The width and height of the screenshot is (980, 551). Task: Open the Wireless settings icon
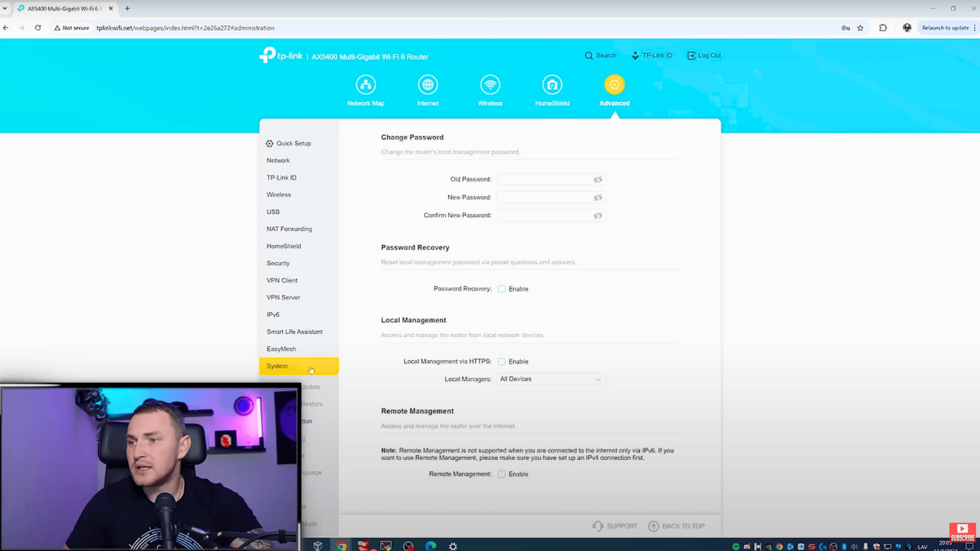[x=490, y=85]
